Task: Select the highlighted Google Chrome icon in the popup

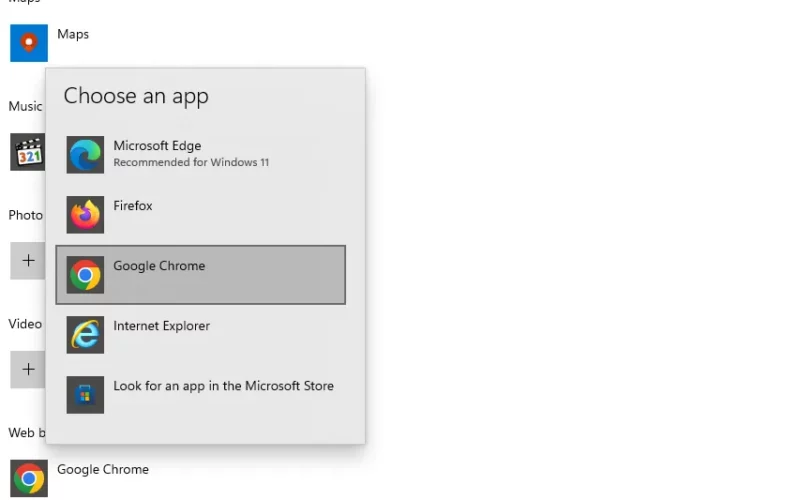Action: point(85,275)
